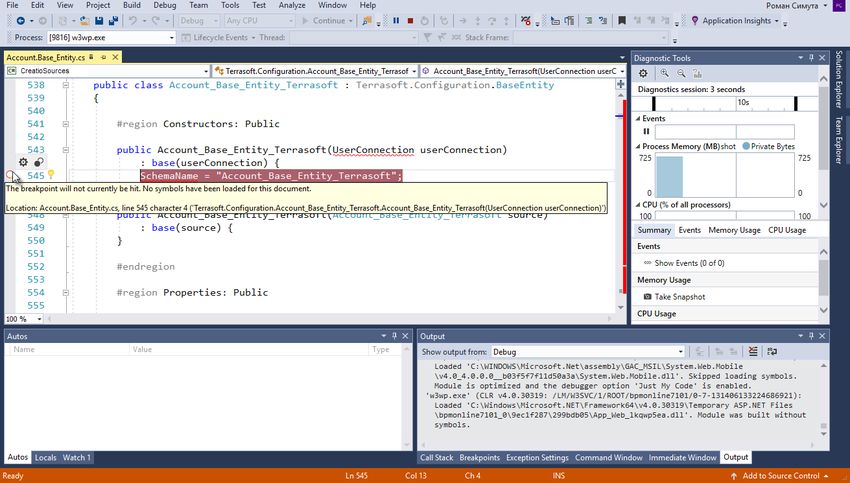Click the Application Insights icon

[695, 21]
